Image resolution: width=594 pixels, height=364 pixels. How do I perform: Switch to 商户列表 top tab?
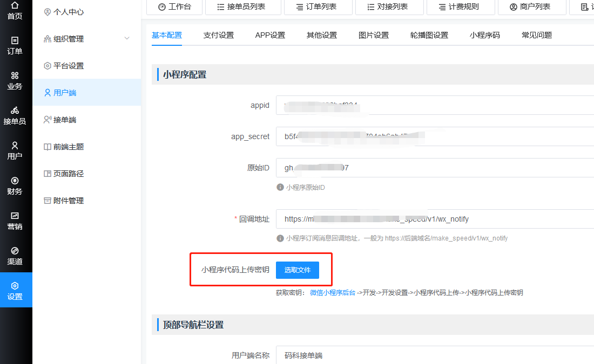tap(531, 7)
